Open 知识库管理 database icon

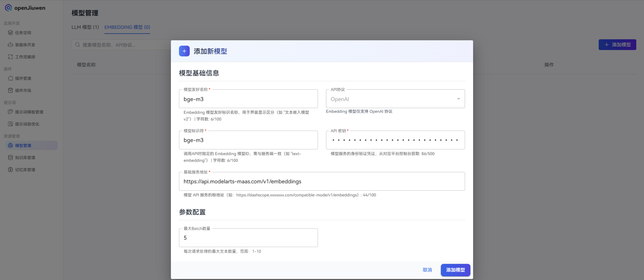pyautogui.click(x=10, y=157)
